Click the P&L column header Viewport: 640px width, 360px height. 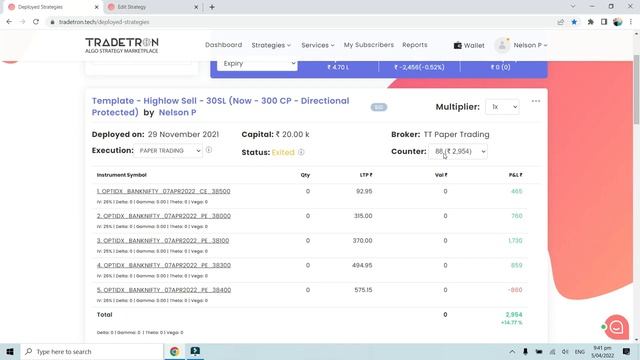point(516,175)
